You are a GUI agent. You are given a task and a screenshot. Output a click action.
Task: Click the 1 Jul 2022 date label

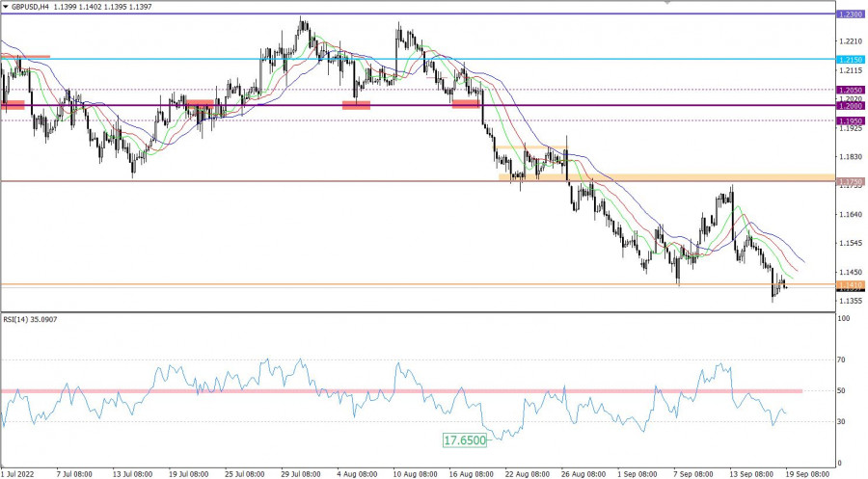(21, 473)
